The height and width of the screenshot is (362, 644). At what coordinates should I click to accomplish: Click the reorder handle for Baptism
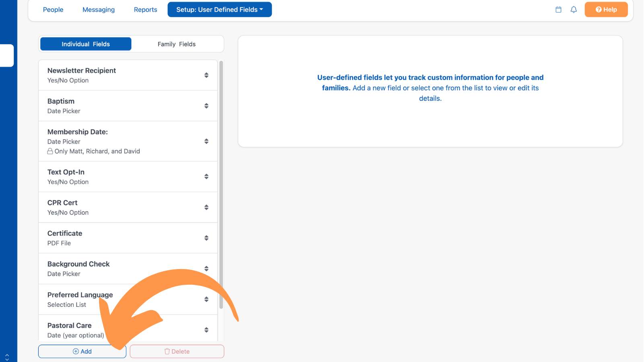pyautogui.click(x=206, y=106)
